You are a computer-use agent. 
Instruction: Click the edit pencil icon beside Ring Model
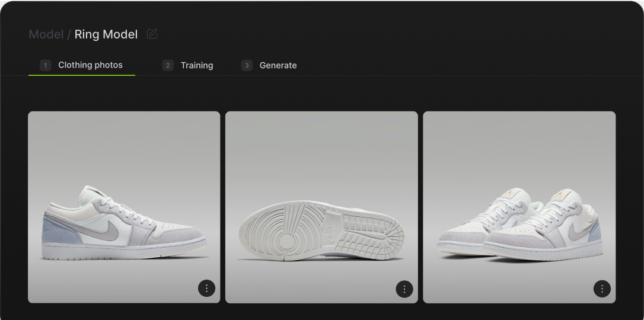click(x=152, y=34)
